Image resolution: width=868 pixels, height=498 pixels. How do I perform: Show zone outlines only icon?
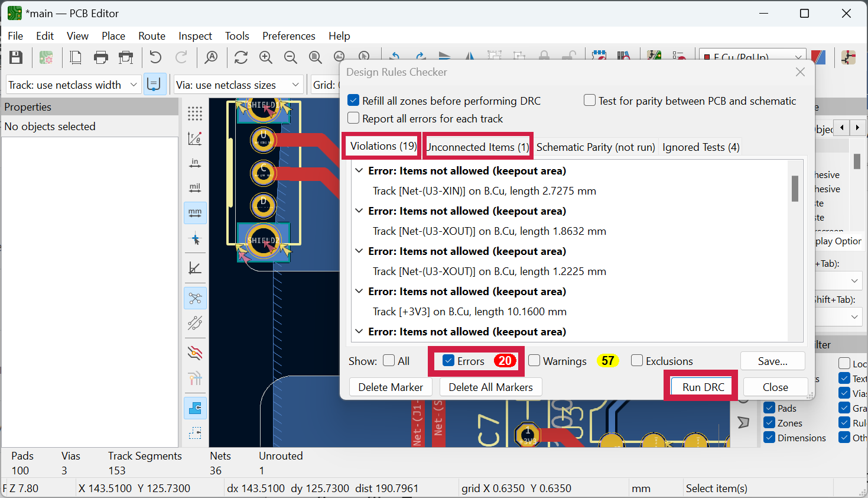[195, 433]
